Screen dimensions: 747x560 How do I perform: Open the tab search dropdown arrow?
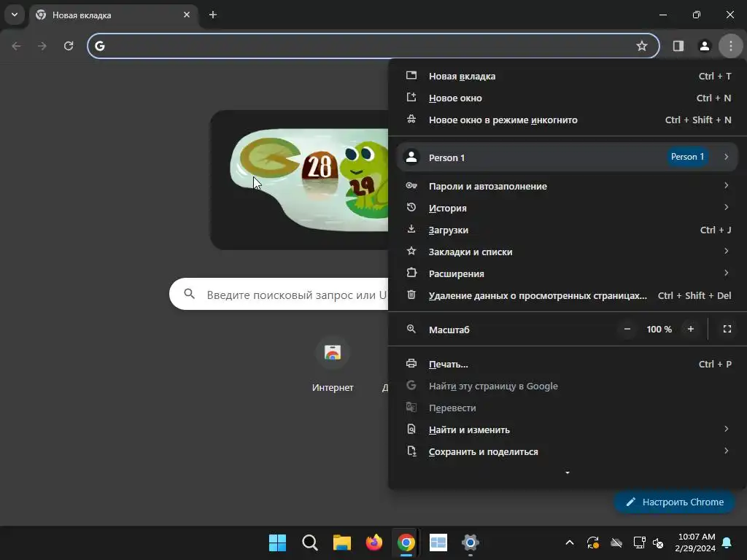click(15, 15)
